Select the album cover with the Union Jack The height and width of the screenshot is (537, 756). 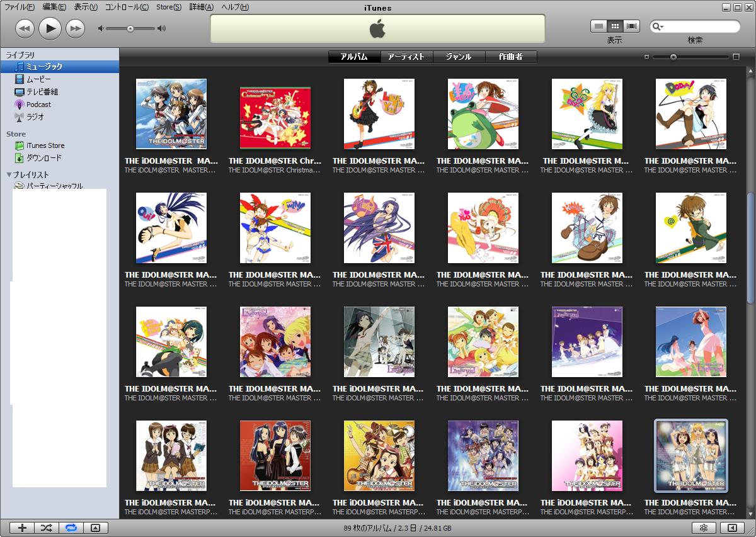(x=379, y=228)
